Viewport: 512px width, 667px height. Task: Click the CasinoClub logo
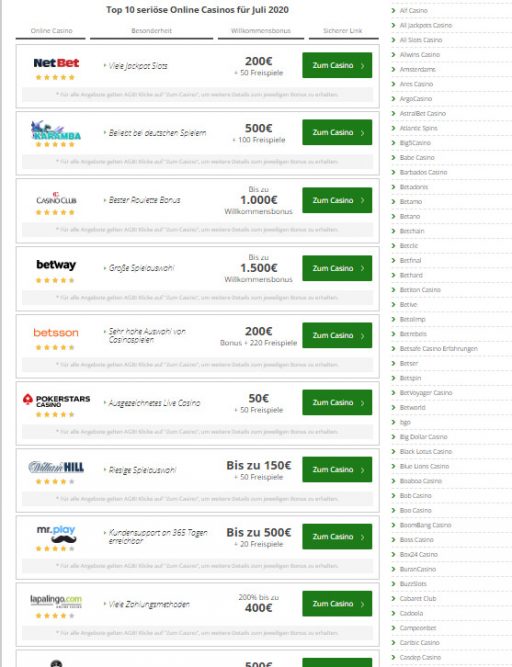56,198
